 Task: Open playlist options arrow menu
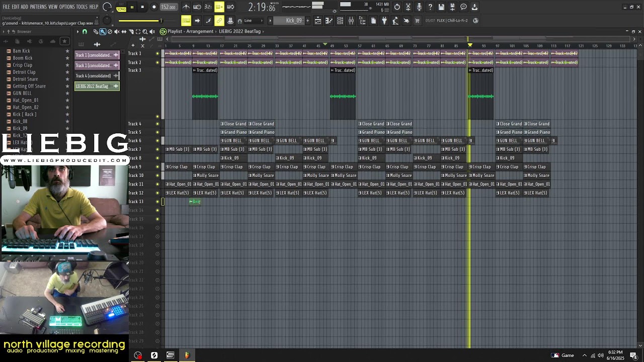(x=77, y=32)
